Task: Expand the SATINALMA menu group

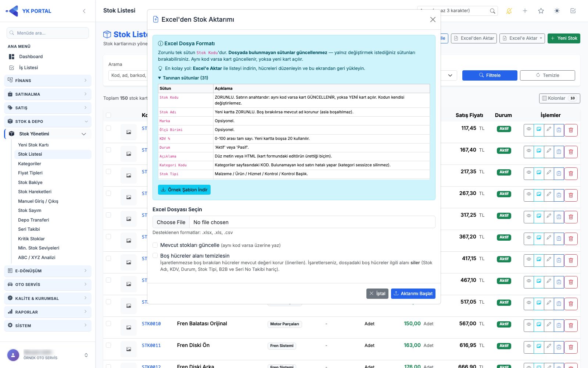Action: (48, 94)
